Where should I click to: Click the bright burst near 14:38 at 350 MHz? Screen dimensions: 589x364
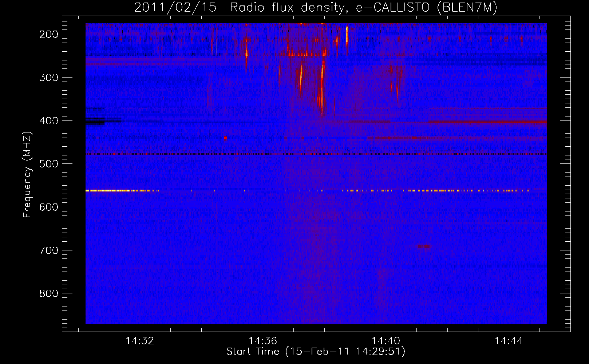321,91
